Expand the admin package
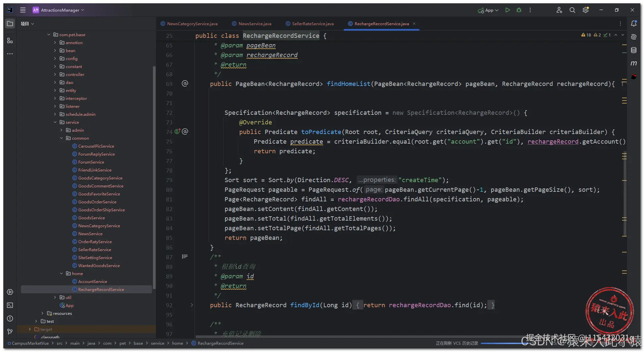Image resolution: width=644 pixels, height=352 pixels. [61, 130]
